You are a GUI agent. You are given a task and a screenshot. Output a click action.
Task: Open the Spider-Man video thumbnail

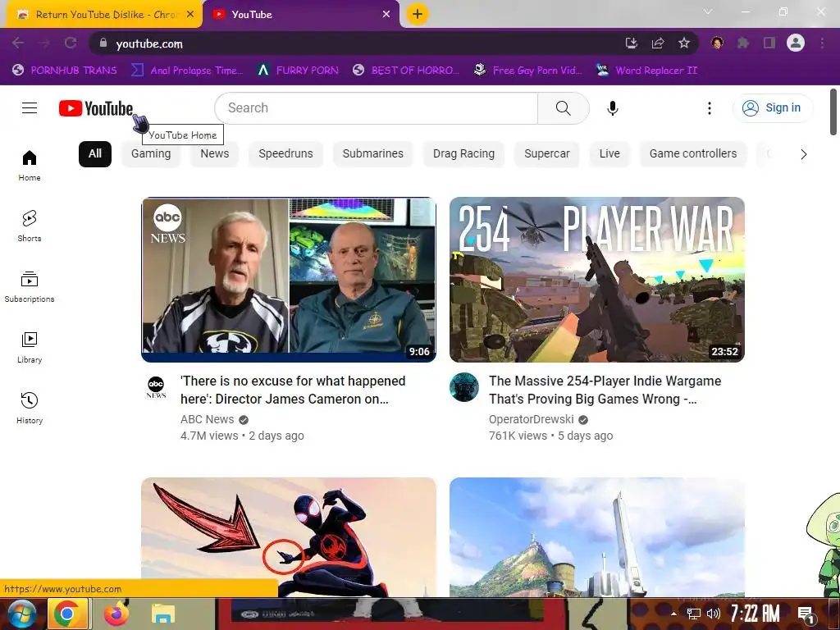coord(289,536)
